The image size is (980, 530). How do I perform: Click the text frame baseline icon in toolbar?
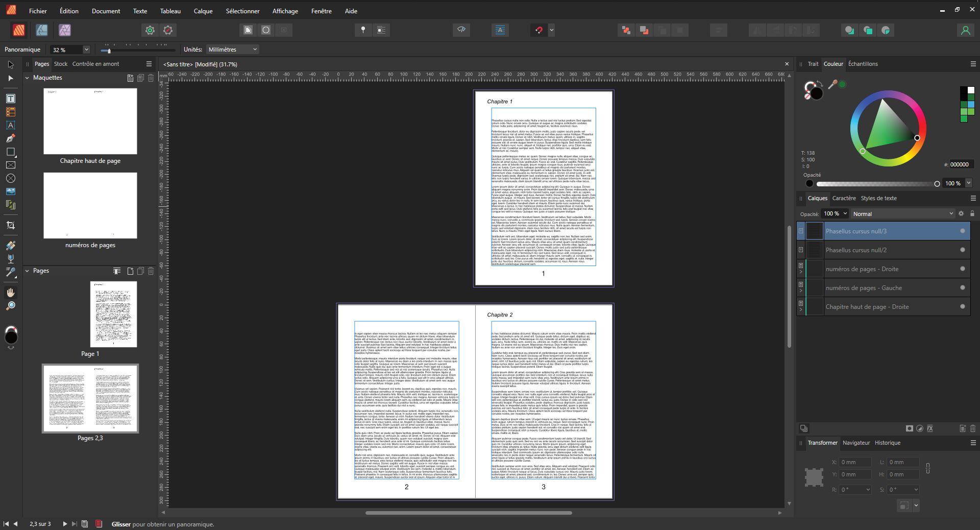tap(500, 30)
